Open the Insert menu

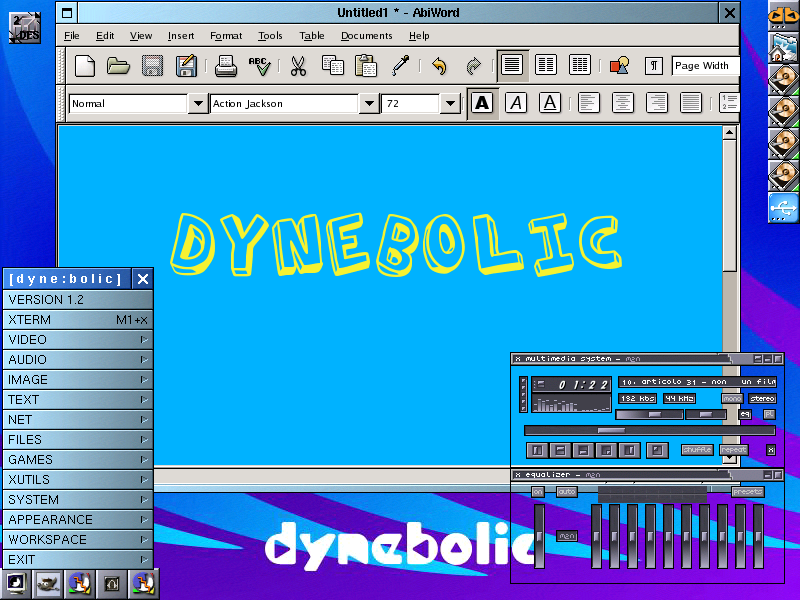(181, 36)
